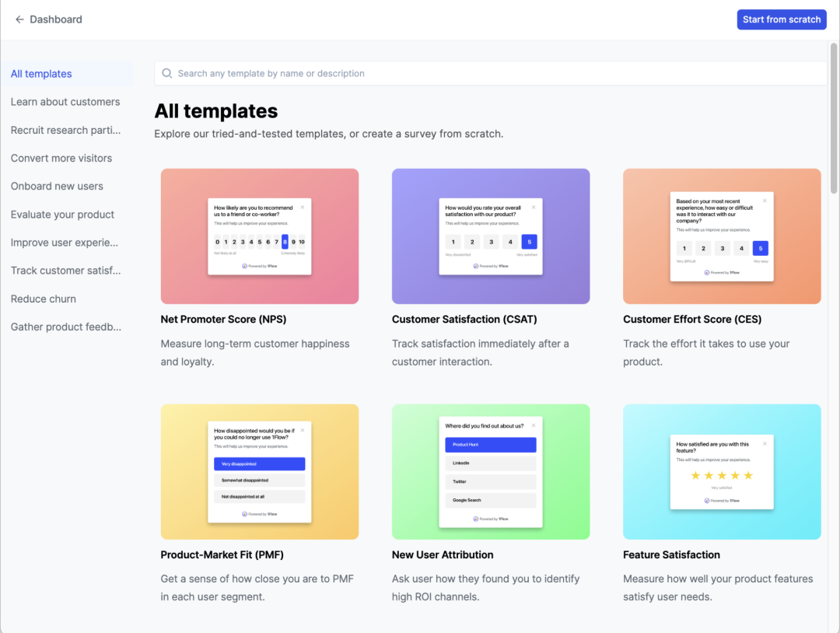This screenshot has width=840, height=633.
Task: Go back to Dashboard
Action: click(55, 19)
